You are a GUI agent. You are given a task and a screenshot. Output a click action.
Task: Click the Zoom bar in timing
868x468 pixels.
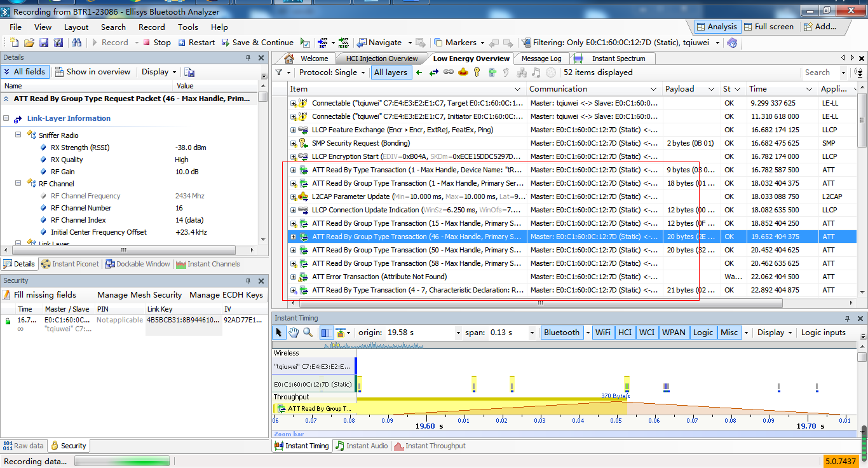point(565,434)
